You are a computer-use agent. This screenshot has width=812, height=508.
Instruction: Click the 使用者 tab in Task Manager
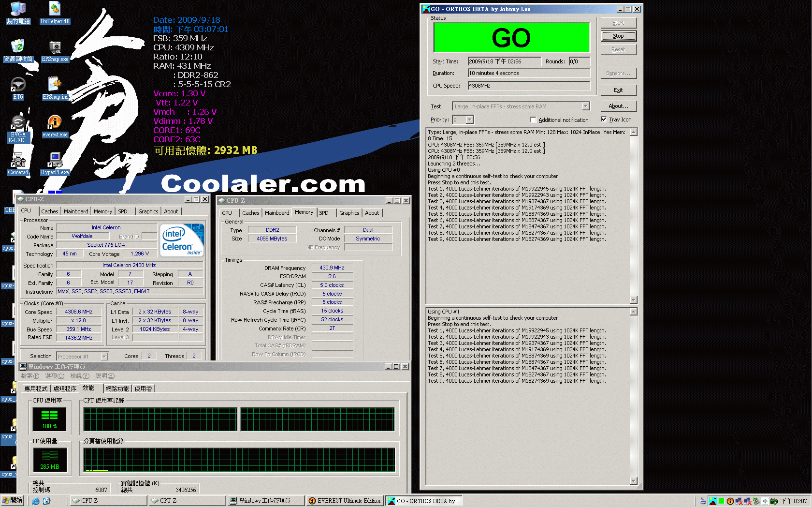(143, 389)
